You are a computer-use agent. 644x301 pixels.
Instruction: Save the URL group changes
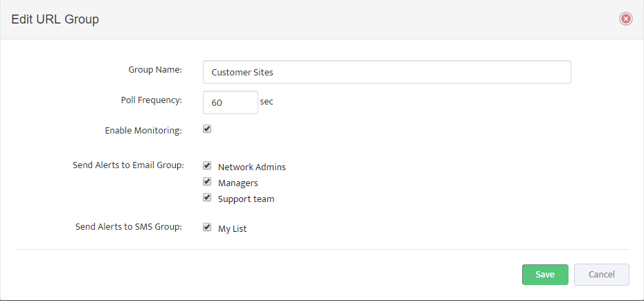coord(545,275)
